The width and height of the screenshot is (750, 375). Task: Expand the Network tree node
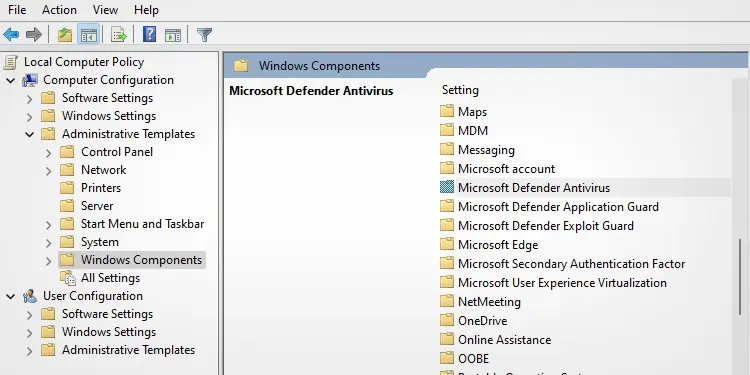pos(48,171)
